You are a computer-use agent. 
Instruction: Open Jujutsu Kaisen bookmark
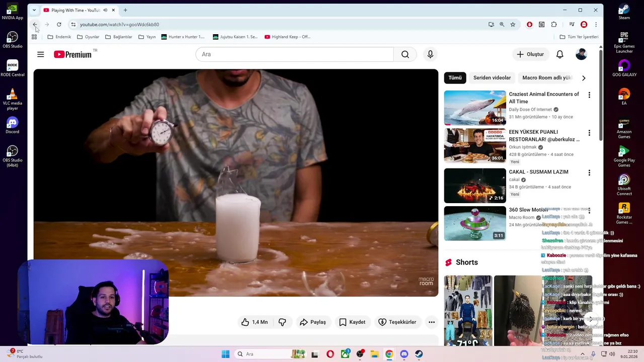coord(235,37)
